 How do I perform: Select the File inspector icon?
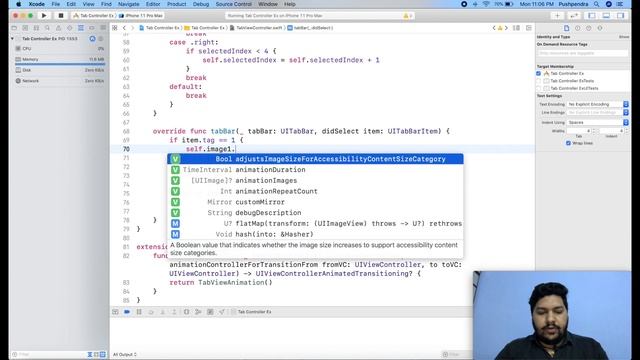point(567,28)
